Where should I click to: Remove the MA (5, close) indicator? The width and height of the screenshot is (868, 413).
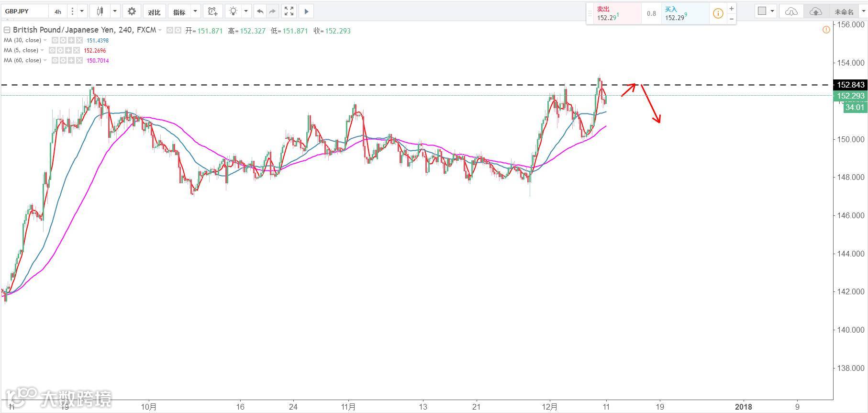point(77,51)
